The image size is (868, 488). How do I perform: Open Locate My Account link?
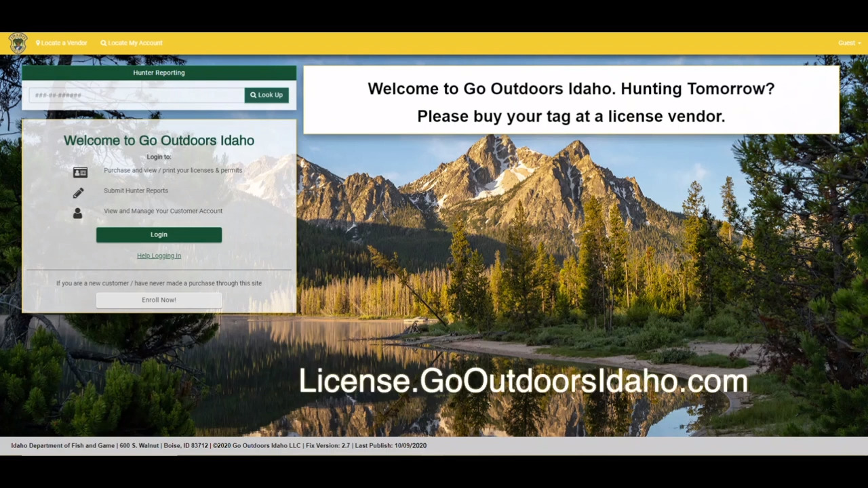click(132, 43)
